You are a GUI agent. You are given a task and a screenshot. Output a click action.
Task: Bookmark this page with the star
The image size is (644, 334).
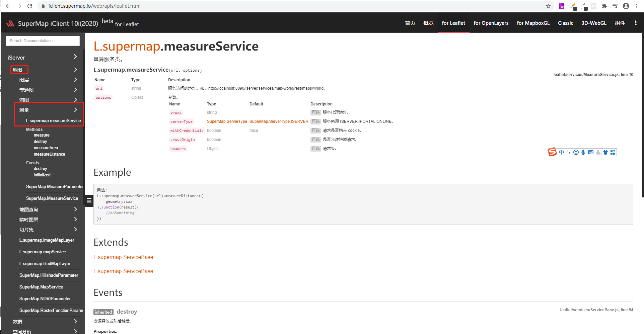coord(548,6)
